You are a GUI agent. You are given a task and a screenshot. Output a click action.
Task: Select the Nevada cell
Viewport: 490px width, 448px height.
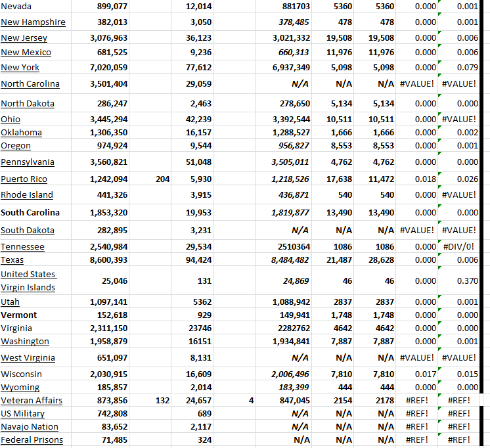(35, 7)
